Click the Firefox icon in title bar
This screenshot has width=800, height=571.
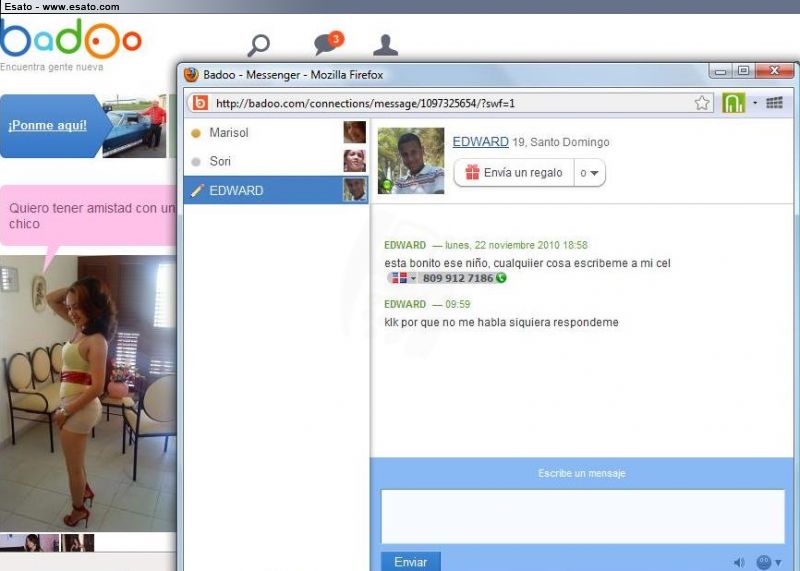click(191, 75)
